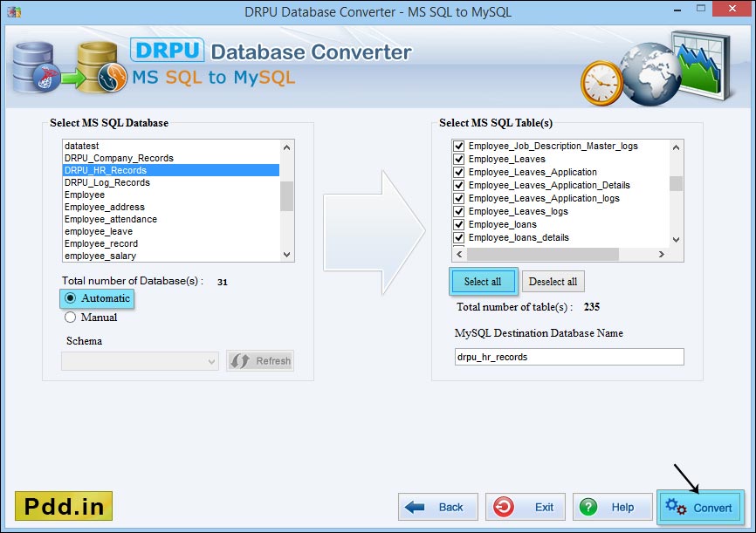756x533 pixels.
Task: Uncheck the Employee_Leaves table checkbox
Action: (x=458, y=159)
